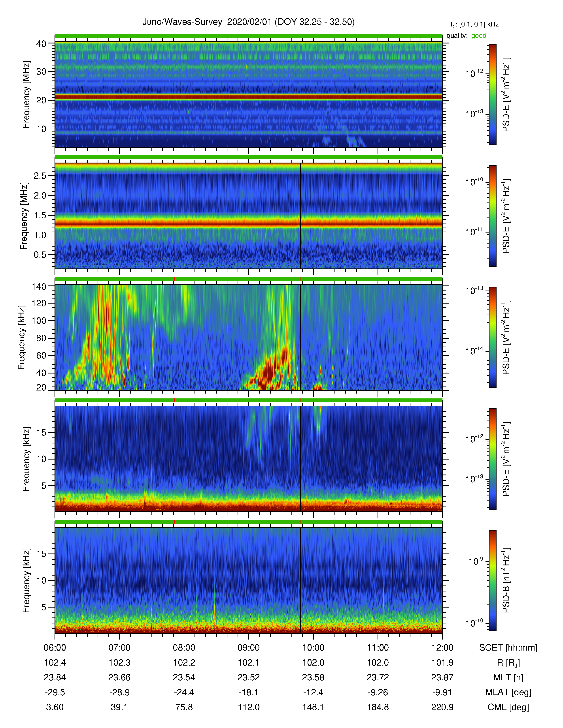The image size is (563, 728).
Task: Click the second colorbar with 10^-10 label
Action: pos(492,216)
